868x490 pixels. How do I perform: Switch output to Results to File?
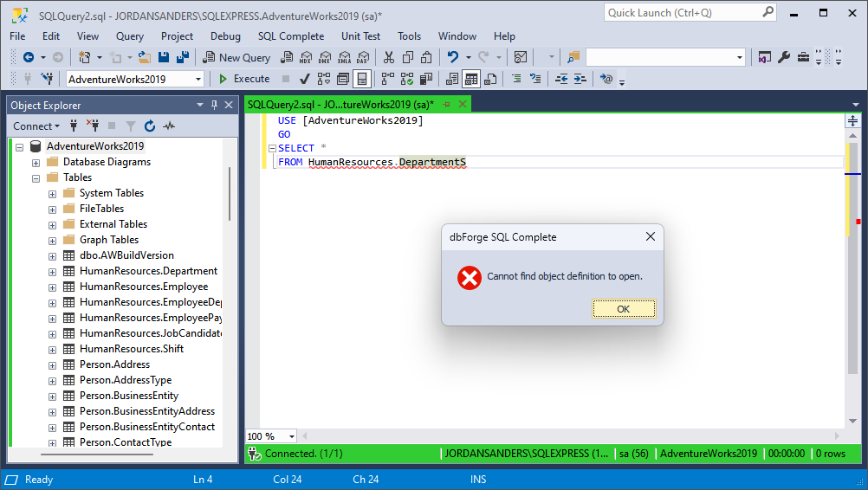click(x=490, y=79)
